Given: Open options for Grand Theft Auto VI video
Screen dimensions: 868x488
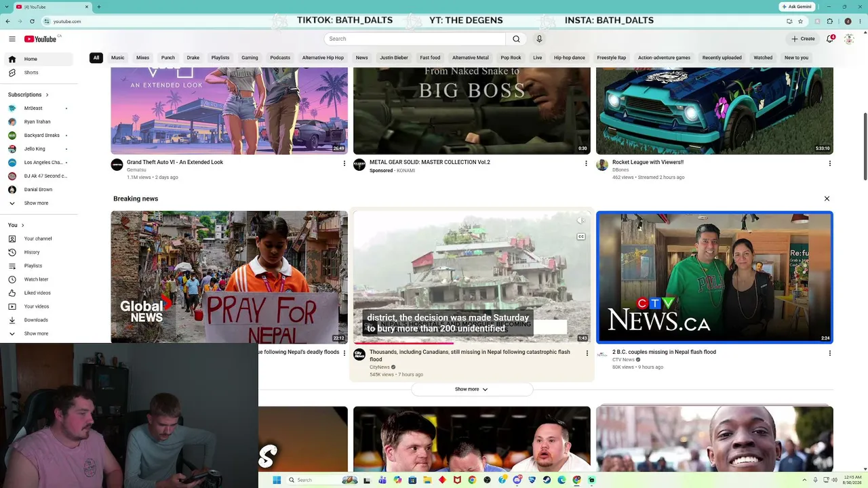Looking at the screenshot, I should point(344,163).
